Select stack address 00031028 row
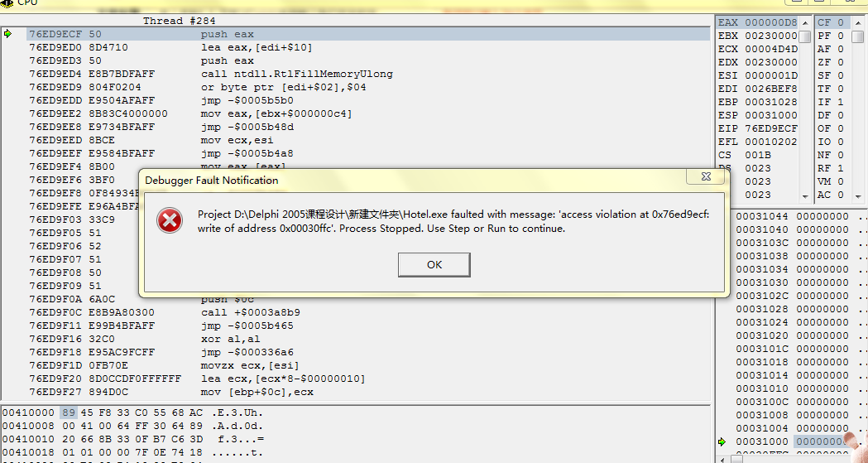This screenshot has height=463, width=868. click(793, 309)
